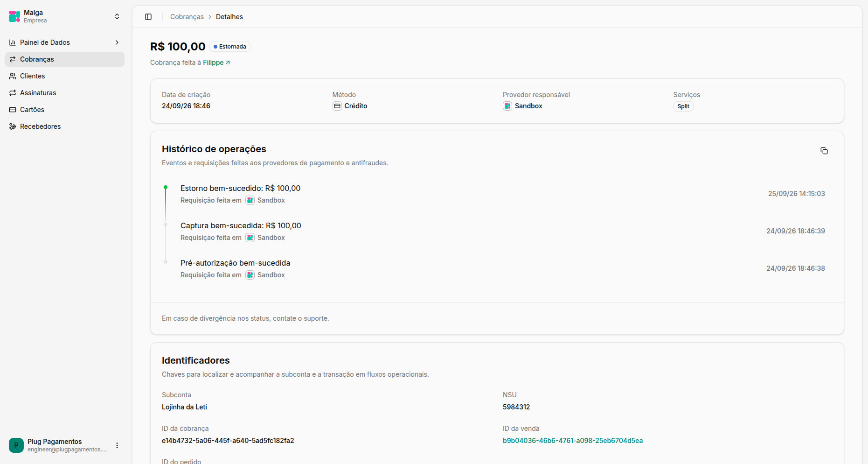
Task: Click the Malga logo icon
Action: point(14,16)
